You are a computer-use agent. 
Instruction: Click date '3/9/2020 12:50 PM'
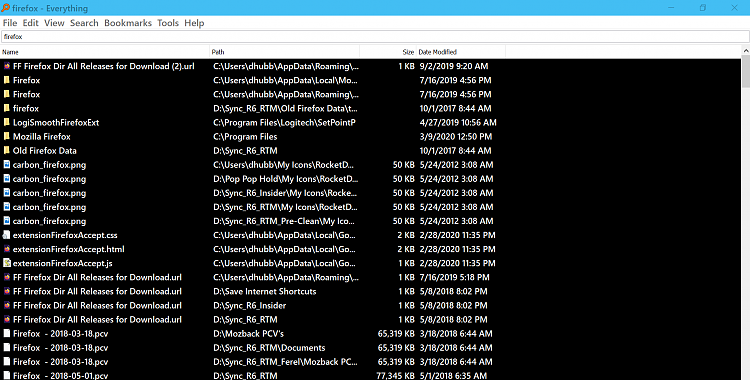click(x=455, y=136)
